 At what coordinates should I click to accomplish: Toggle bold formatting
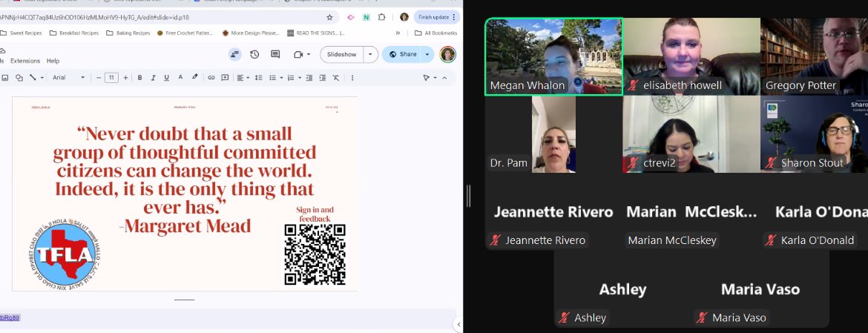[140, 78]
